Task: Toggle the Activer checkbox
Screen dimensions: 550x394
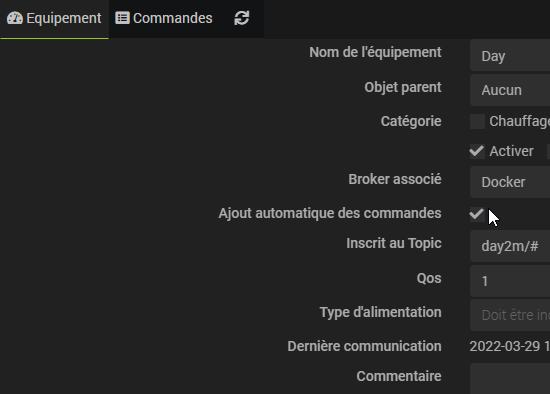Action: tap(477, 152)
